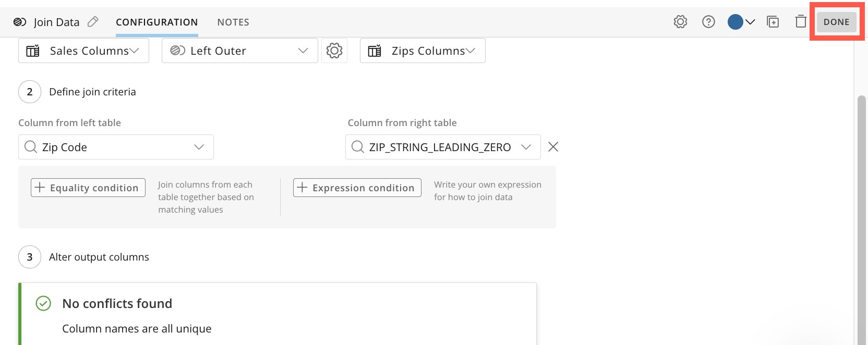Screen dimensions: 868x345
Task: Expand the Zips Columns dropdown
Action: point(423,51)
